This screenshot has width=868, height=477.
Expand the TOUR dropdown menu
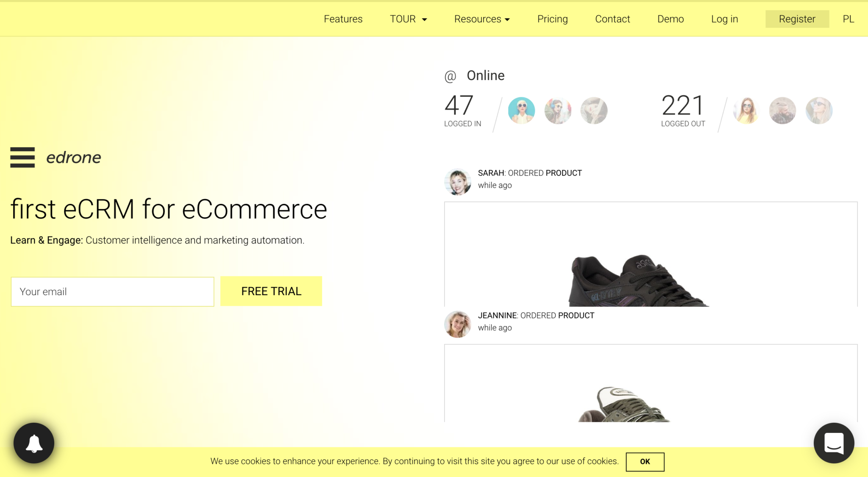408,19
